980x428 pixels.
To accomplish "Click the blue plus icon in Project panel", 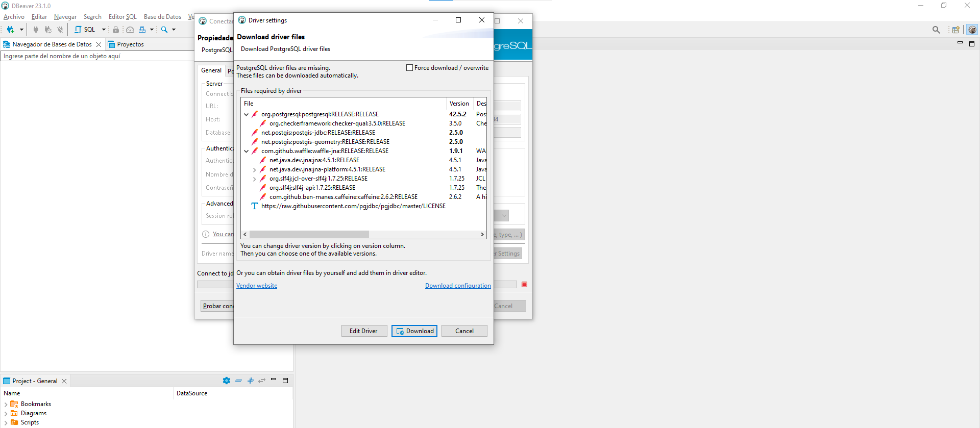I will click(250, 381).
